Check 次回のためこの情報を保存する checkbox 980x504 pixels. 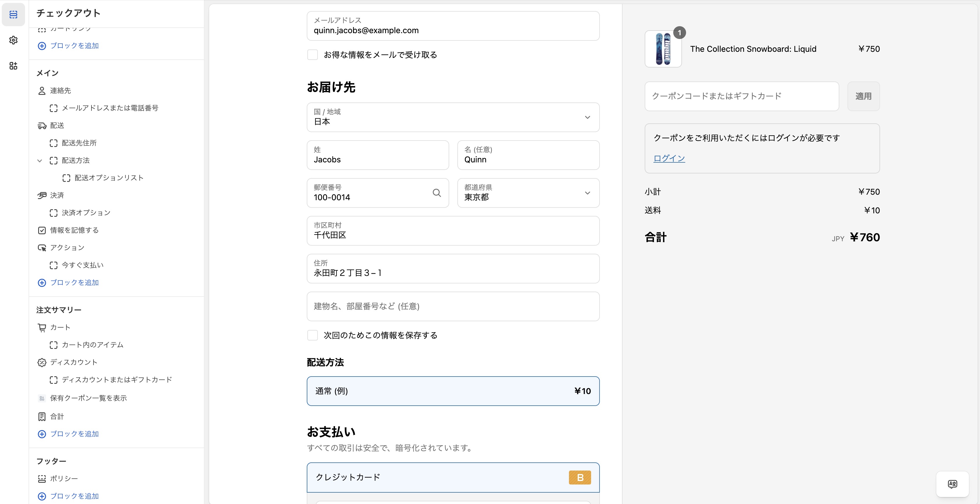(x=312, y=335)
